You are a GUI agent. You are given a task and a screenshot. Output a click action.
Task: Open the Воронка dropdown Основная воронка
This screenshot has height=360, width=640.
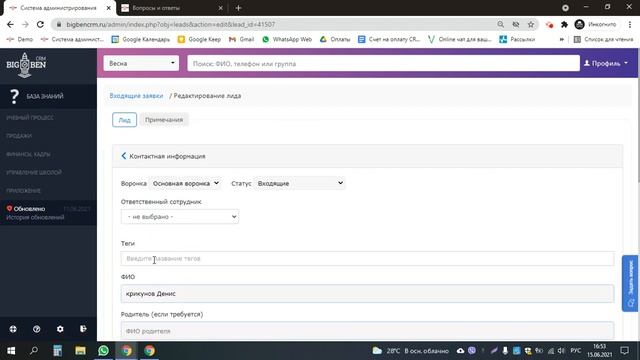(185, 183)
